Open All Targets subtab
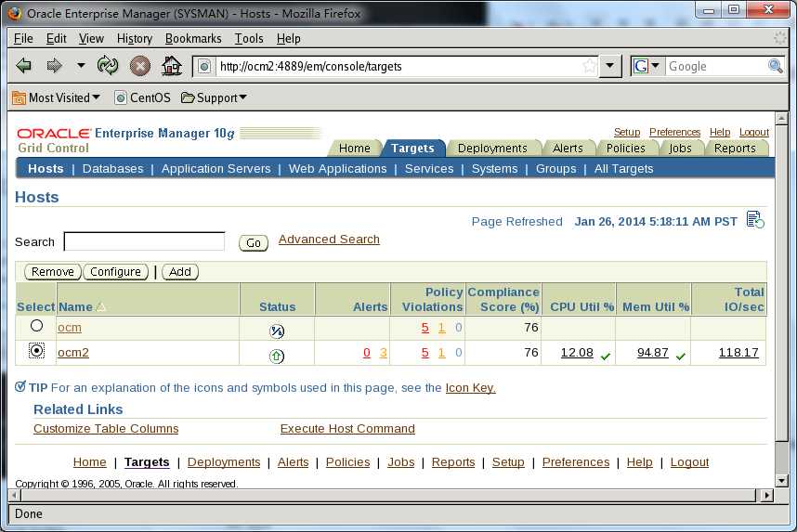Viewport: 797px width, 532px height. coord(623,169)
